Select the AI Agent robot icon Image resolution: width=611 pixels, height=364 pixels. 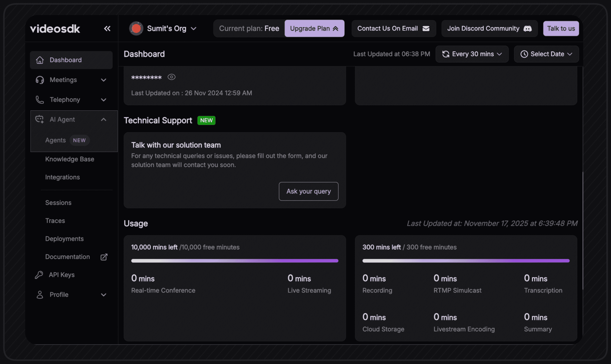pyautogui.click(x=40, y=119)
